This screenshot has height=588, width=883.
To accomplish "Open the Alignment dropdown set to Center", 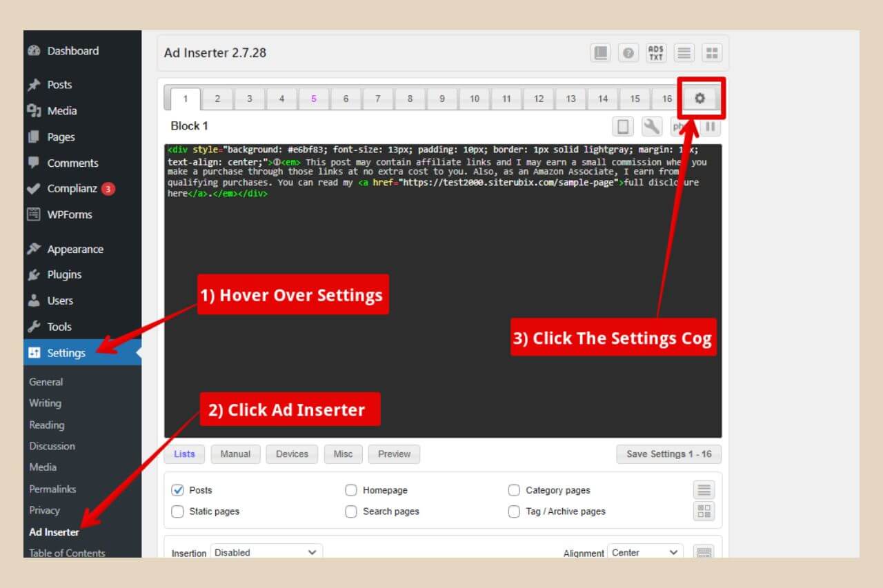I will 646,552.
